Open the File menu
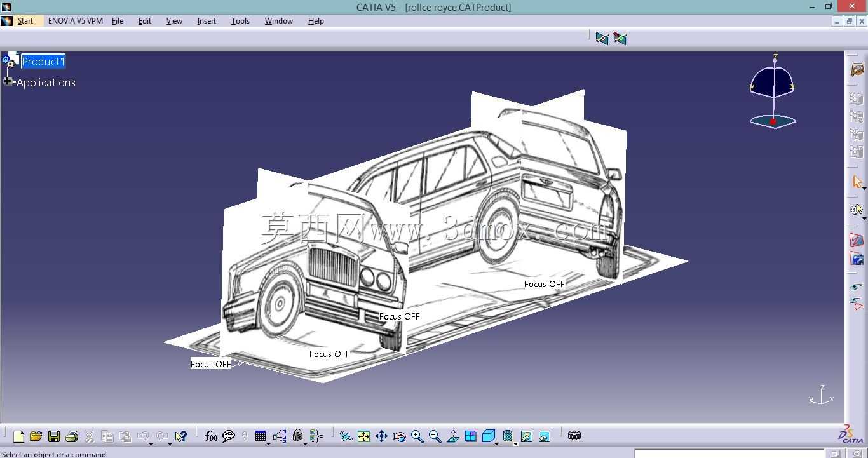This screenshot has height=458, width=868. click(x=118, y=21)
